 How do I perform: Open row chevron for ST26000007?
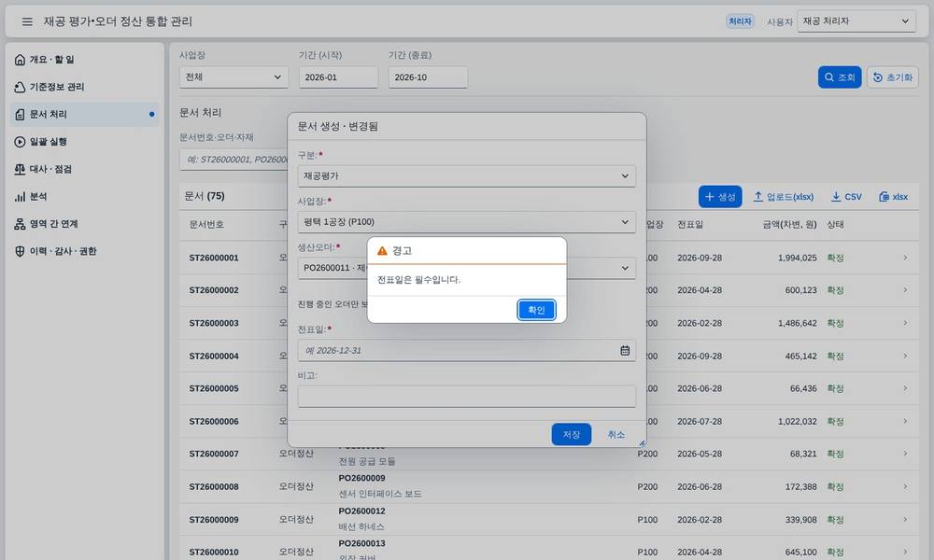[x=905, y=454]
